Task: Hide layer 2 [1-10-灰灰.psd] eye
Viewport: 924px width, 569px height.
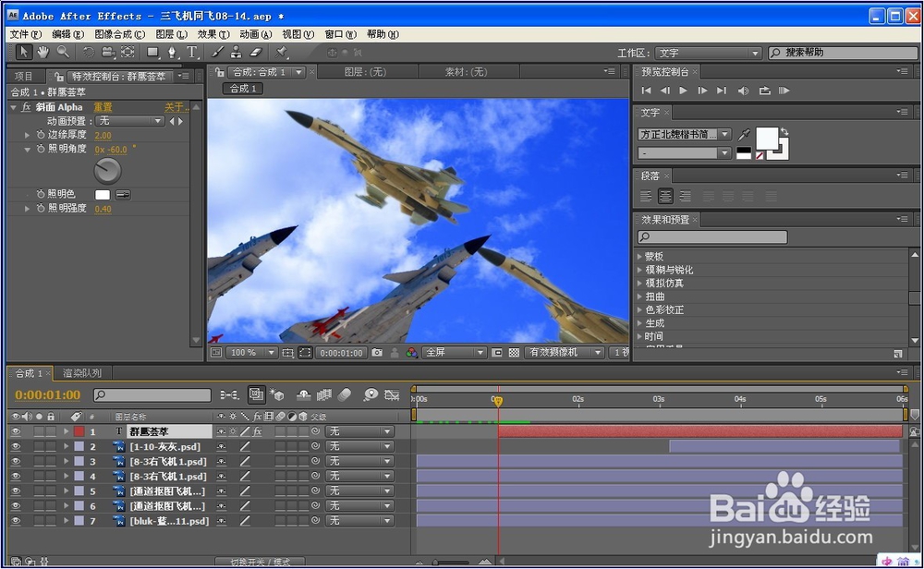Action: click(x=16, y=446)
